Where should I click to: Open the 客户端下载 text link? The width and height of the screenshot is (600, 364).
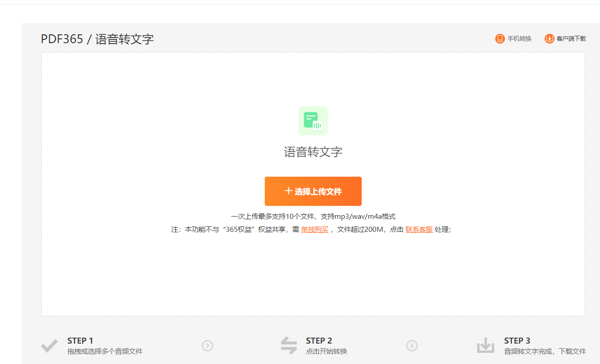pos(571,38)
